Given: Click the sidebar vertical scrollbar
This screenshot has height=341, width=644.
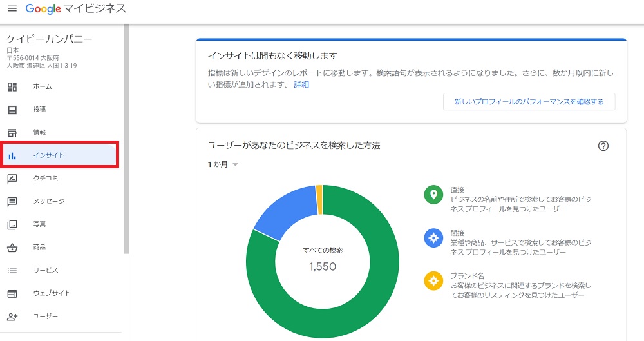Looking at the screenshot, I should point(126,139).
